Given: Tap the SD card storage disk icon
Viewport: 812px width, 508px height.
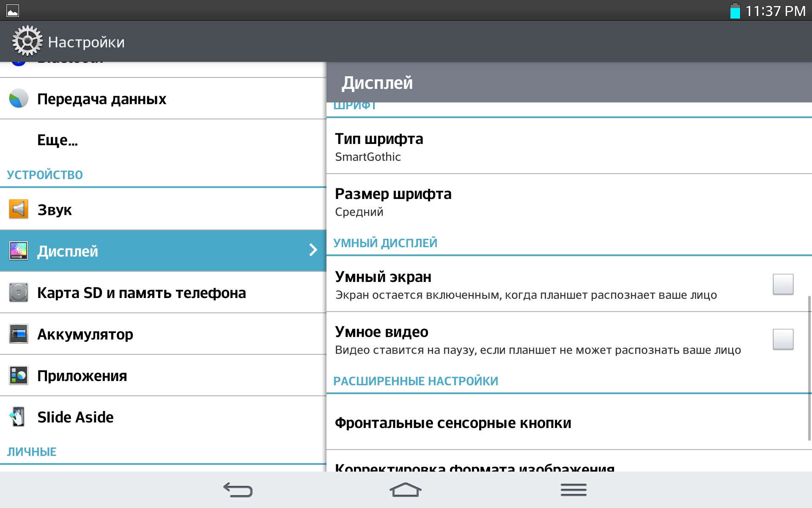Looking at the screenshot, I should 19,293.
